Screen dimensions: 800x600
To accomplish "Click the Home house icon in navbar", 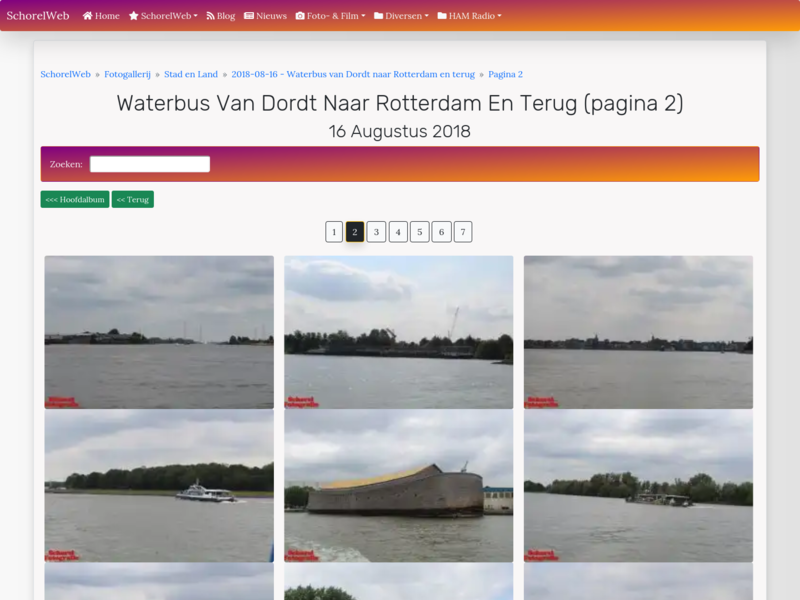I will pyautogui.click(x=87, y=16).
